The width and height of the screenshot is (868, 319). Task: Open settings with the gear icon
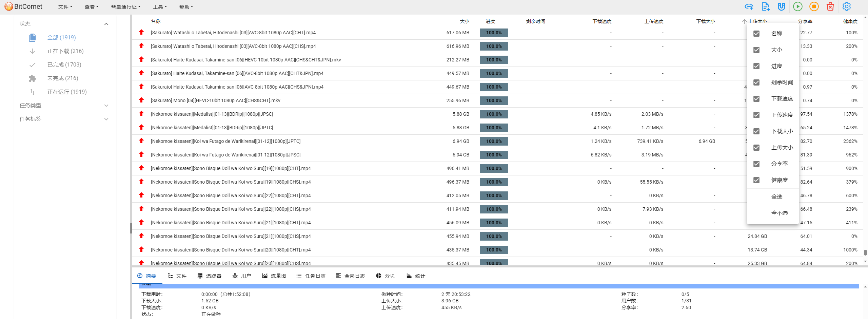[847, 7]
